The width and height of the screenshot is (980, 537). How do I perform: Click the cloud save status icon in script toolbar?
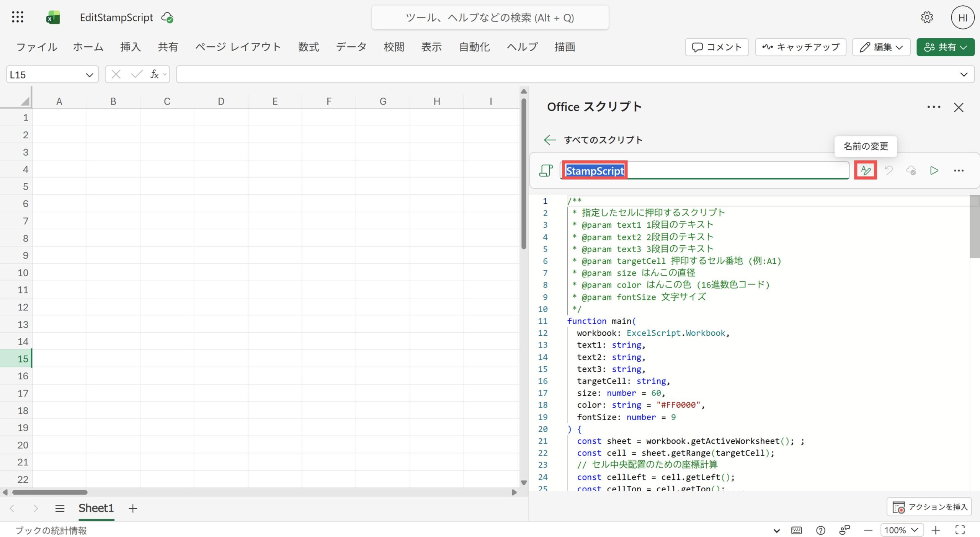(x=911, y=170)
